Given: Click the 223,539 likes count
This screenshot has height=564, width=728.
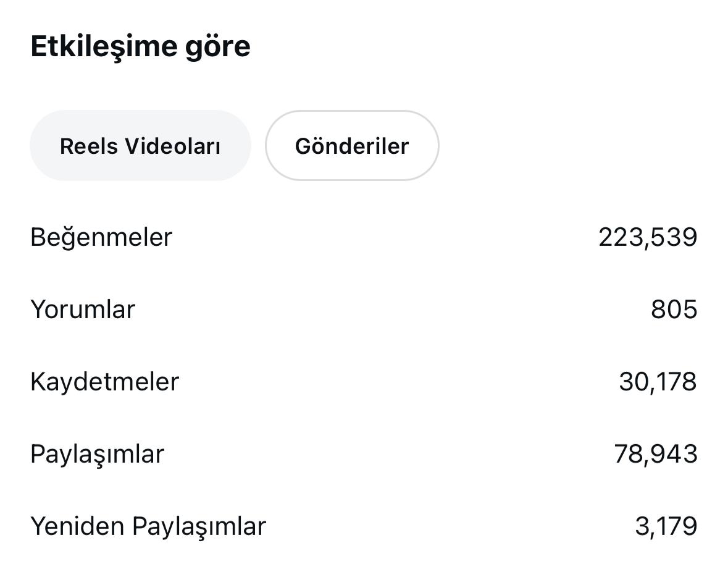Looking at the screenshot, I should coord(648,237).
